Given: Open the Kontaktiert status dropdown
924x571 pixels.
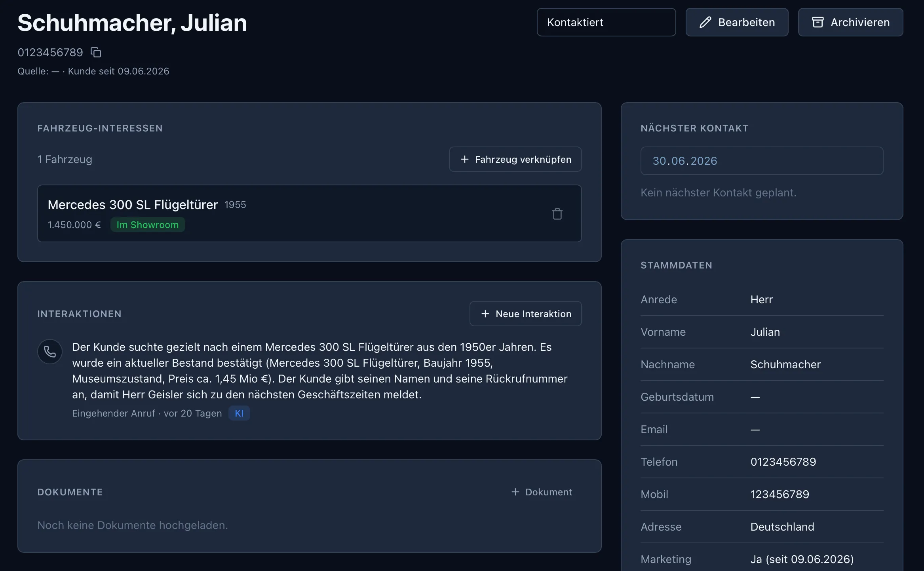Looking at the screenshot, I should click(x=606, y=22).
